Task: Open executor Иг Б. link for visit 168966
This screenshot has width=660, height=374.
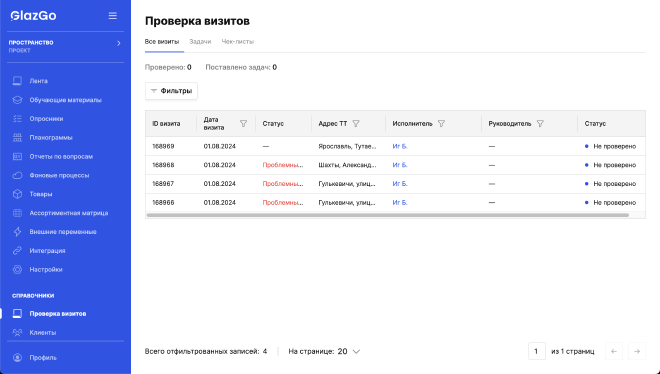Action: [400, 202]
